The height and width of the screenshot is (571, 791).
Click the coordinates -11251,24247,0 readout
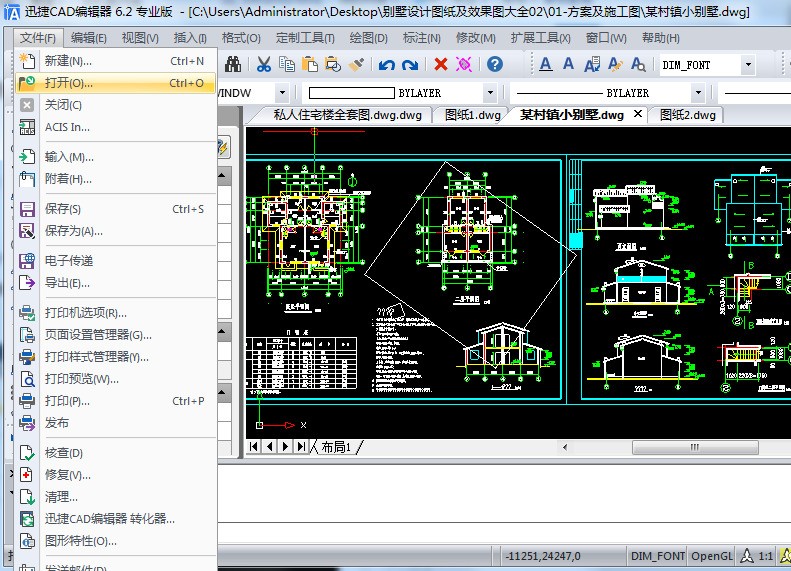click(543, 556)
